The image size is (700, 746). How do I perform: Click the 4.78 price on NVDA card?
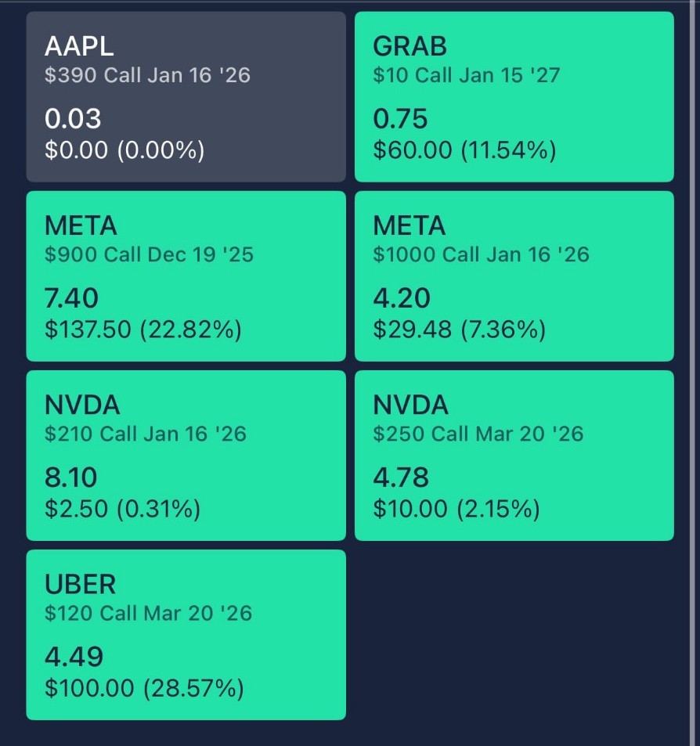401,477
